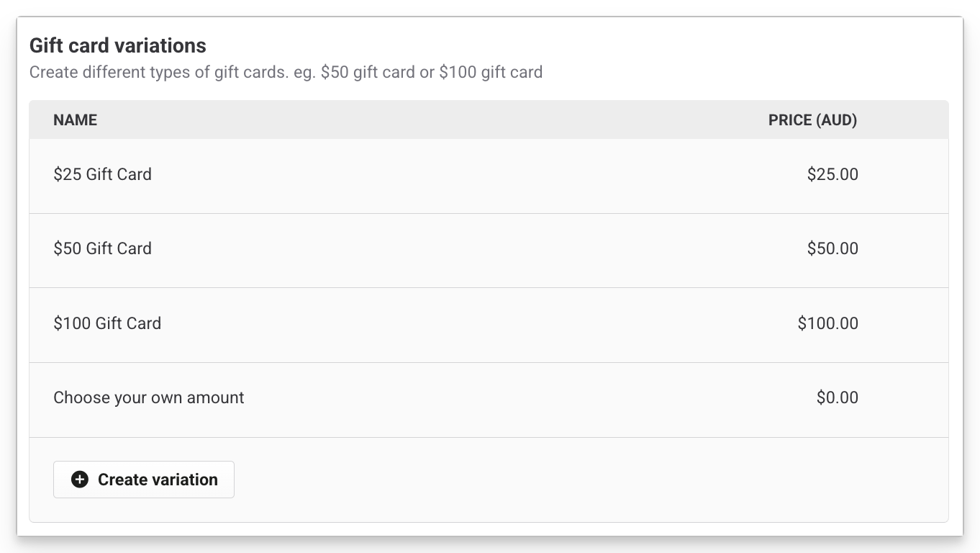Click the $25 Gift Card name label

(102, 174)
